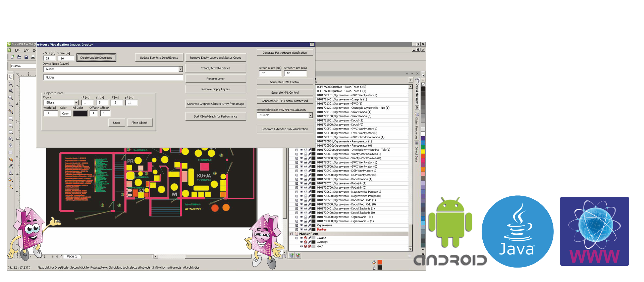The image size is (644, 282).
Task: Click Place Object button
Action: pos(139,123)
